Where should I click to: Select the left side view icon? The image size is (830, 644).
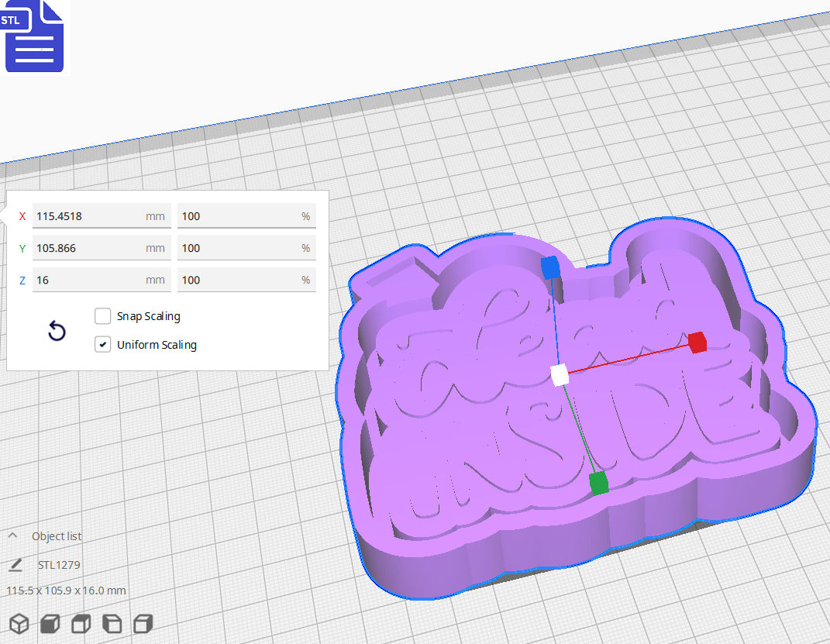[112, 623]
